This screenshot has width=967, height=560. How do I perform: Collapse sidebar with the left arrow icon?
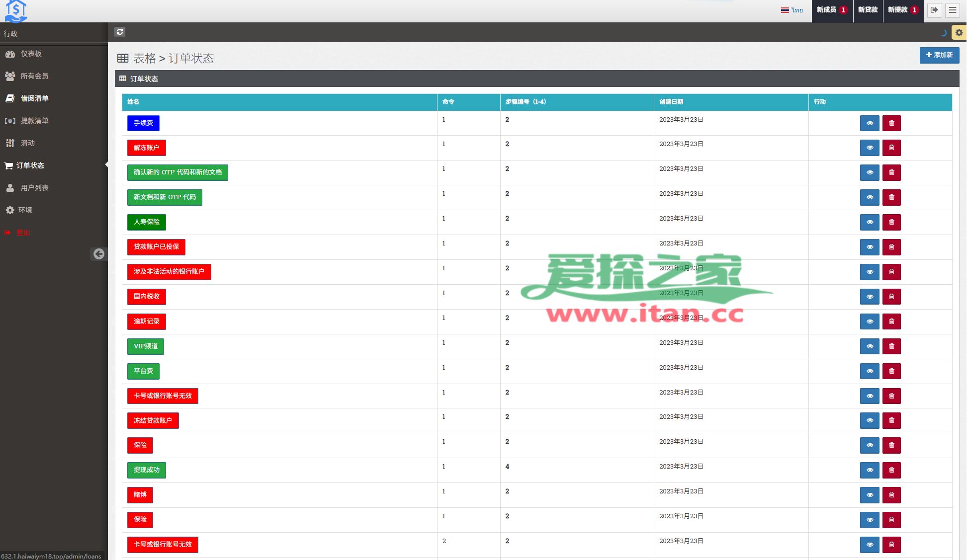pyautogui.click(x=98, y=254)
